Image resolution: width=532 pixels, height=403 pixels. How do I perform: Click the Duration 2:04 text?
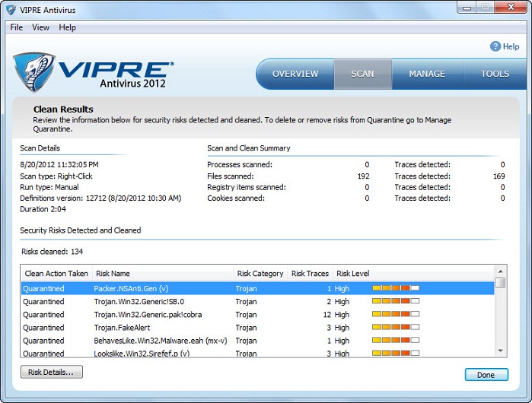43,209
